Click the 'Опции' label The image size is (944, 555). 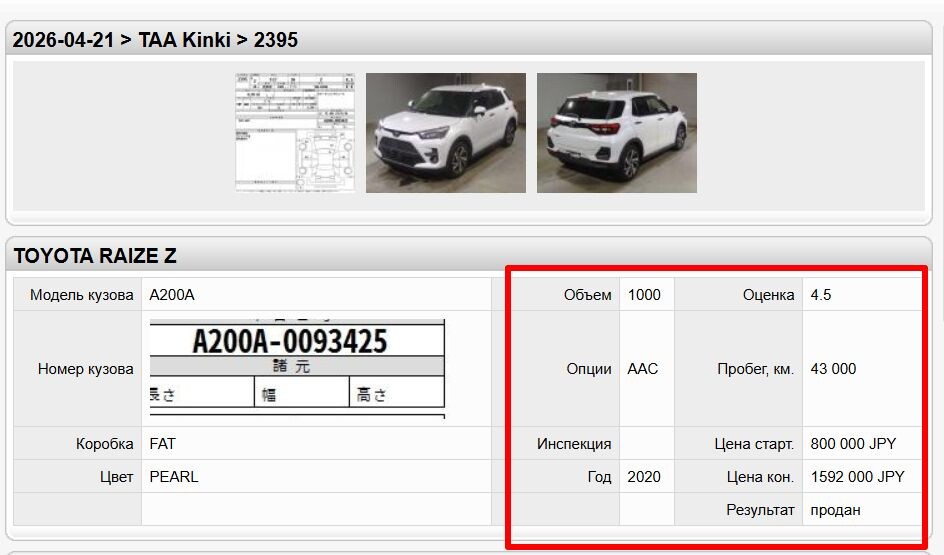coord(588,369)
